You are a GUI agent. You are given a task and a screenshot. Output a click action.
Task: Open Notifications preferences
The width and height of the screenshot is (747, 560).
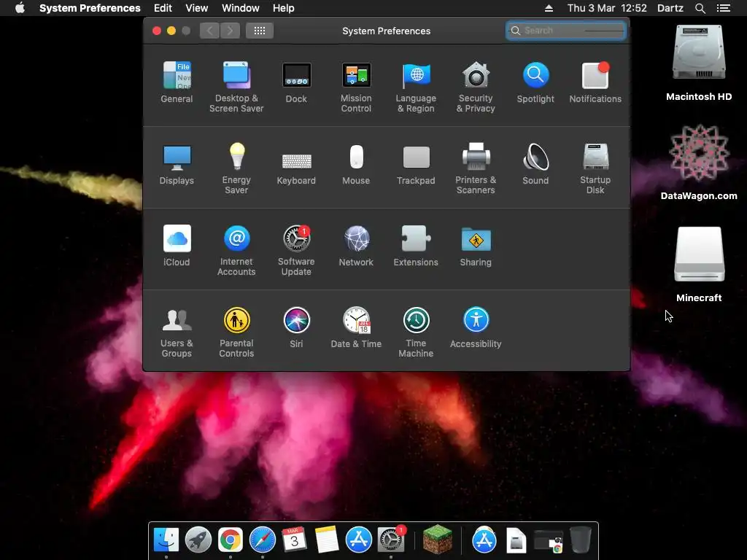coord(595,82)
